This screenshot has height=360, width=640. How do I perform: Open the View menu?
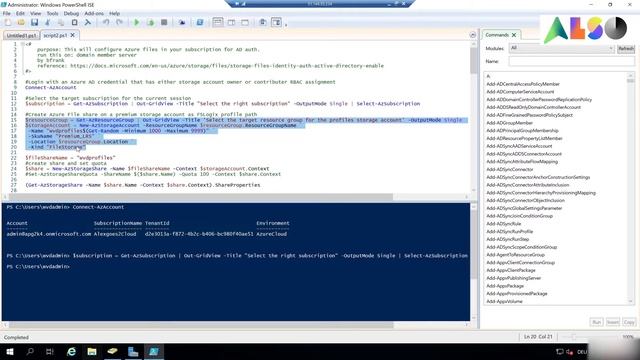(36, 13)
